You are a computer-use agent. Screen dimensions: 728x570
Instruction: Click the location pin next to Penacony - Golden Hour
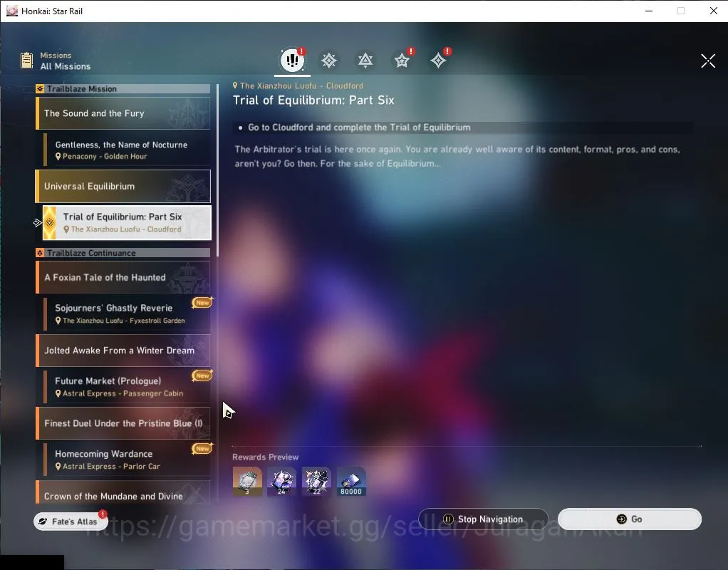[58, 157]
